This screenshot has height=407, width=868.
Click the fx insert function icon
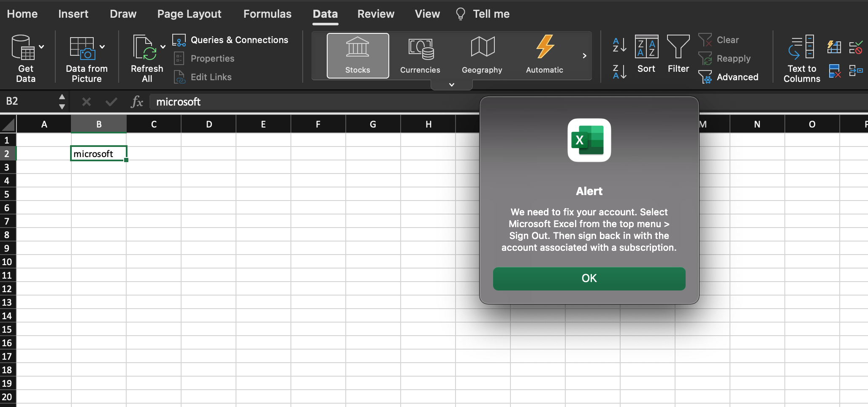(x=137, y=102)
